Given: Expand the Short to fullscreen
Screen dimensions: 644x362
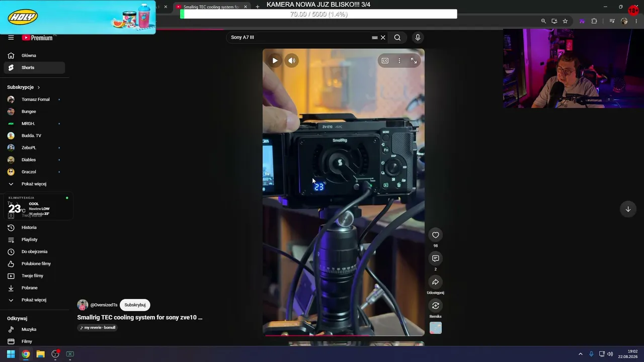Looking at the screenshot, I should tap(414, 61).
